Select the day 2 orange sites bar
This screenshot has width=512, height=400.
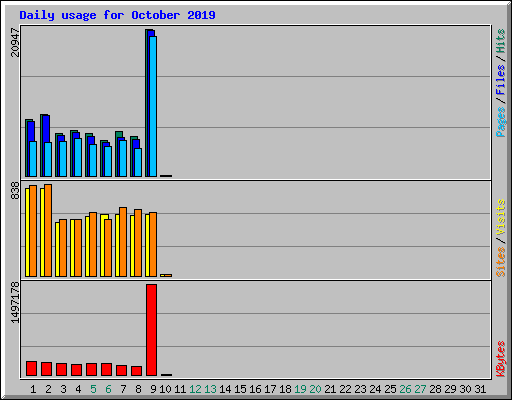48,230
